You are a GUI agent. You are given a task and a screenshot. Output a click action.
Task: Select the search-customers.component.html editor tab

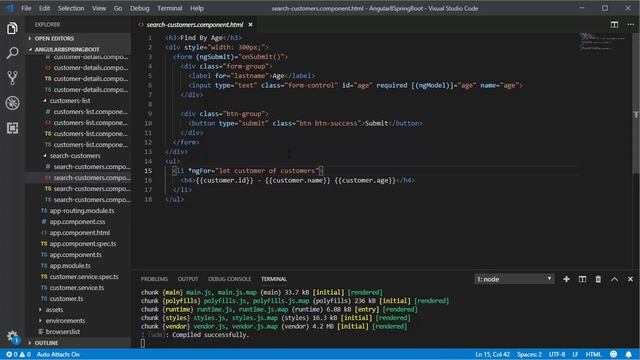195,24
